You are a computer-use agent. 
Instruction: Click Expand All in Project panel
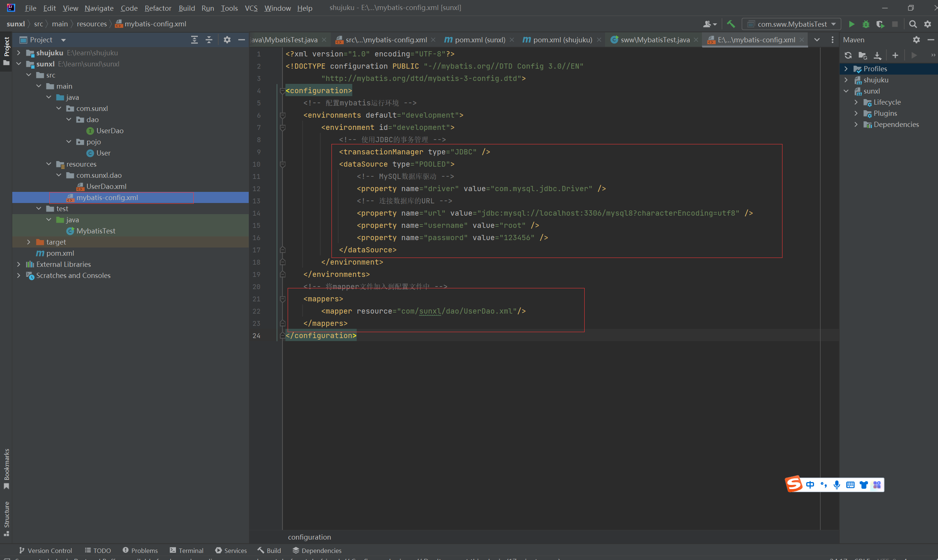coord(195,40)
